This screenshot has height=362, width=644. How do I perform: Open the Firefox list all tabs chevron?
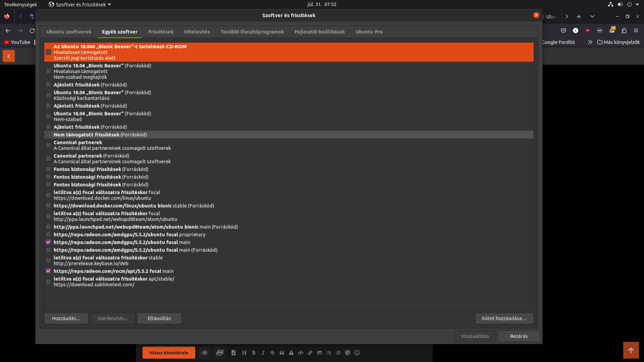tap(592, 17)
